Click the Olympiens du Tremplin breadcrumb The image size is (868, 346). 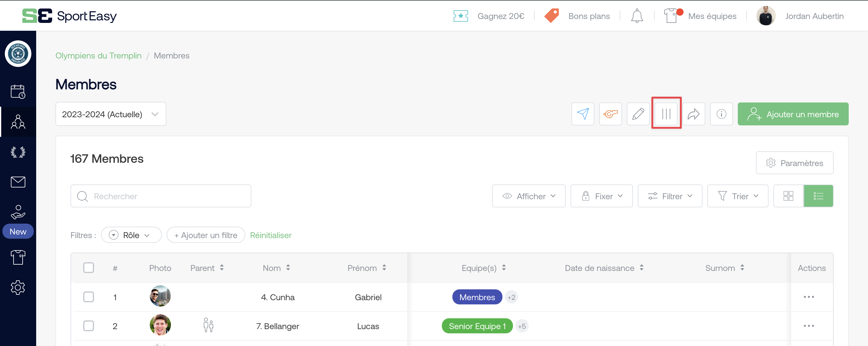pyautogui.click(x=98, y=55)
